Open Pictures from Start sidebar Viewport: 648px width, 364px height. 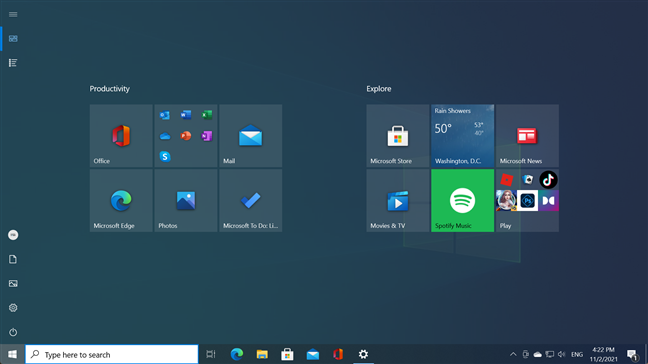13,283
